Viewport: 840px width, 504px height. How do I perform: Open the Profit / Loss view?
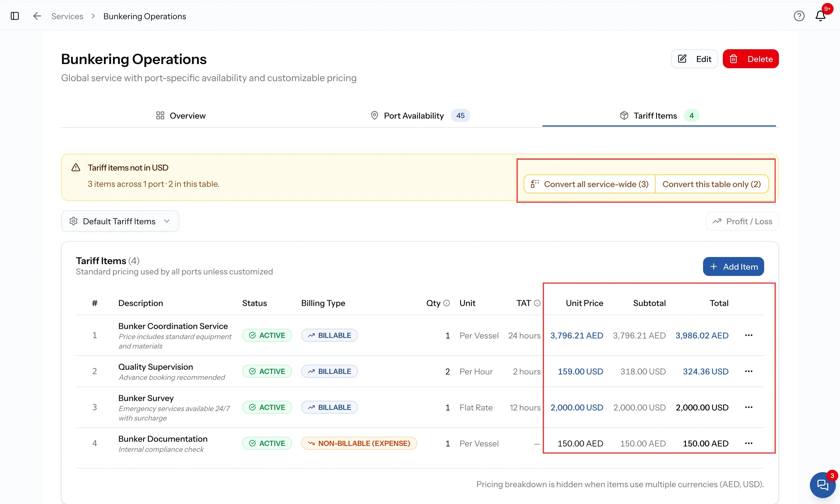[x=742, y=221]
